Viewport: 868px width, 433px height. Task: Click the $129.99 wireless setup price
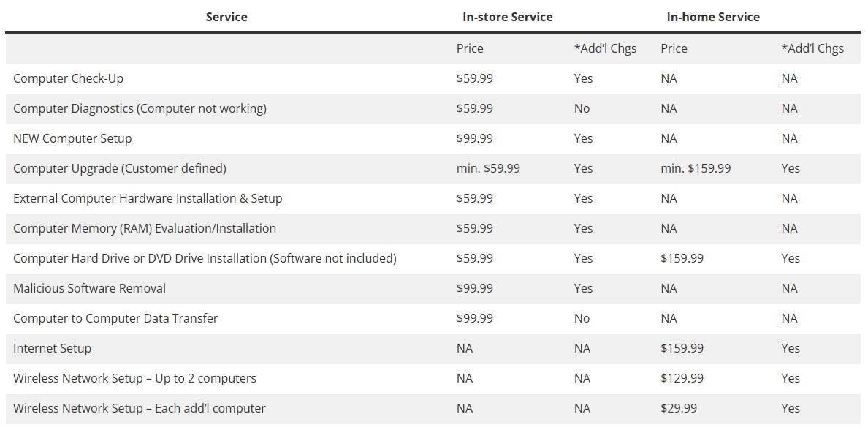pyautogui.click(x=682, y=378)
